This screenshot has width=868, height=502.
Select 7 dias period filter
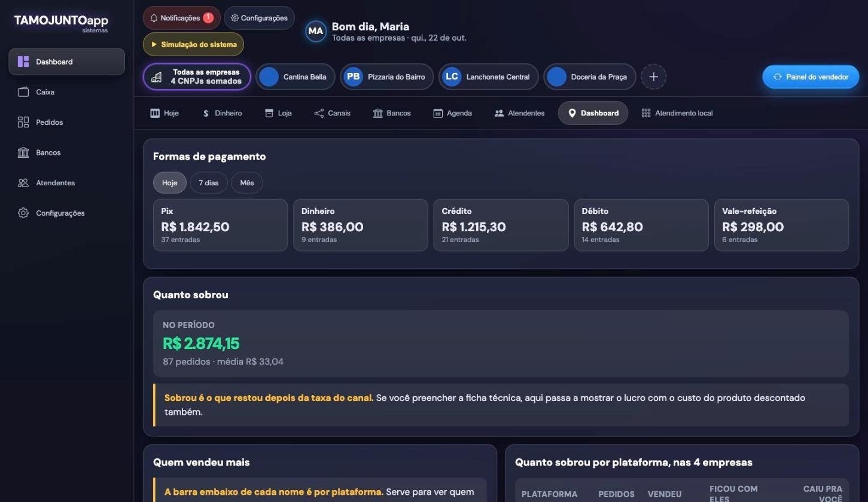pos(209,183)
